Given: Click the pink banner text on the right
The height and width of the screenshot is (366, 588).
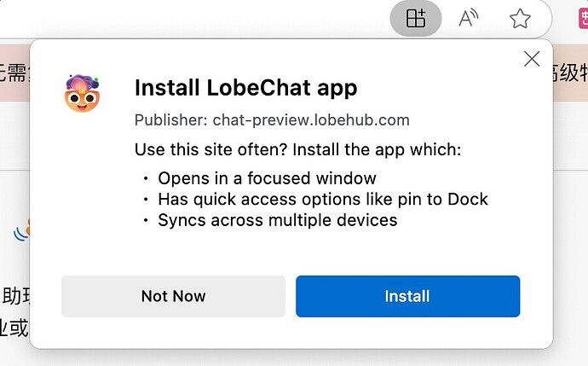Looking at the screenshot, I should pos(569,72).
